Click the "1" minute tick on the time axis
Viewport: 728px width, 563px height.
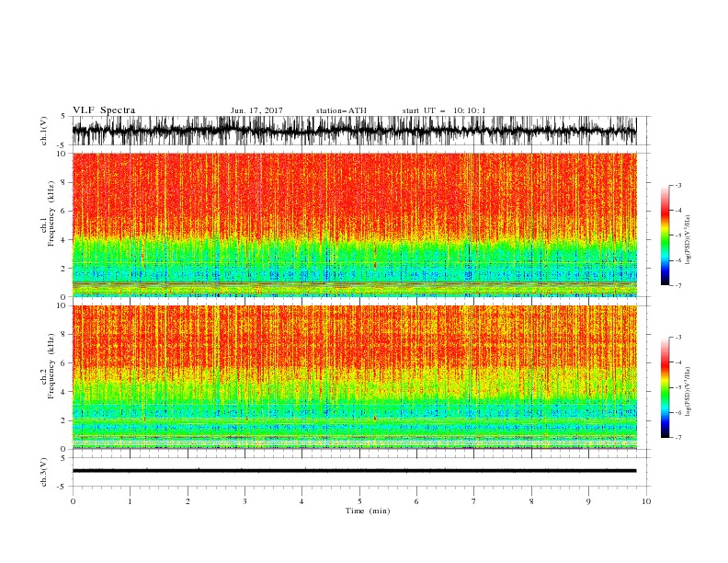[x=130, y=501]
